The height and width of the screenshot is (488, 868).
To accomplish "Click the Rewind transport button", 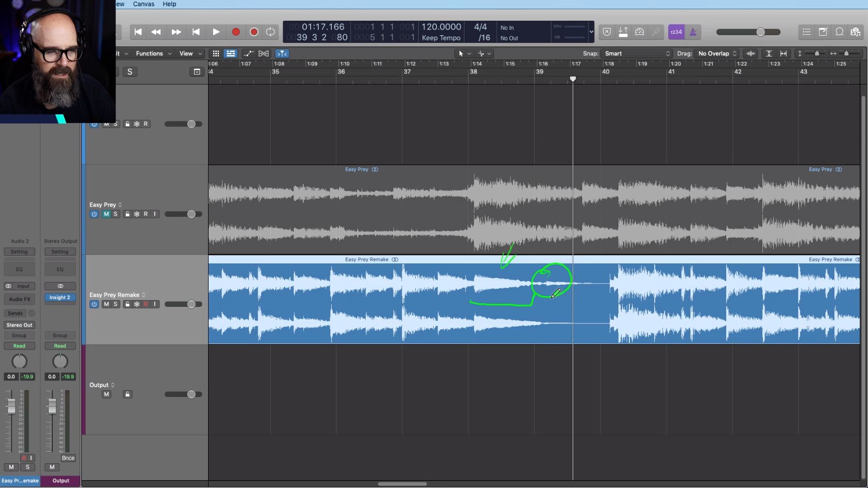I will pos(156,32).
